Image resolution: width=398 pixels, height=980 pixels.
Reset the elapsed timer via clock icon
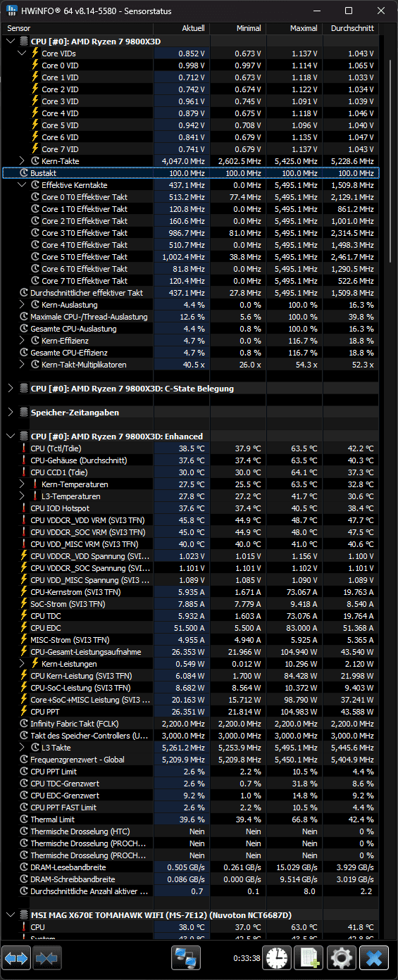[277, 958]
